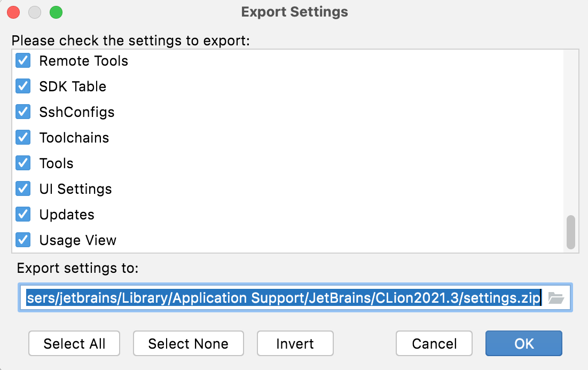588x370 pixels.
Task: Cancel the settings export
Action: (434, 343)
